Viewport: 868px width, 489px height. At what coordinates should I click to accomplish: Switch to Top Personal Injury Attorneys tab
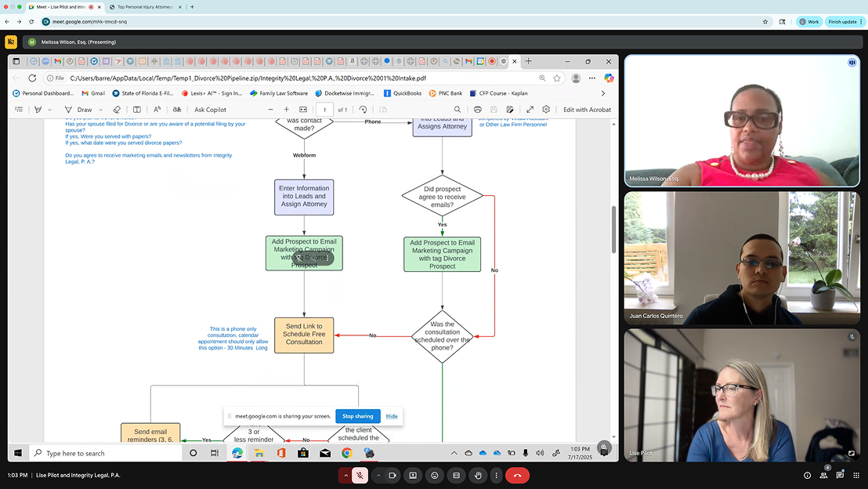[145, 7]
